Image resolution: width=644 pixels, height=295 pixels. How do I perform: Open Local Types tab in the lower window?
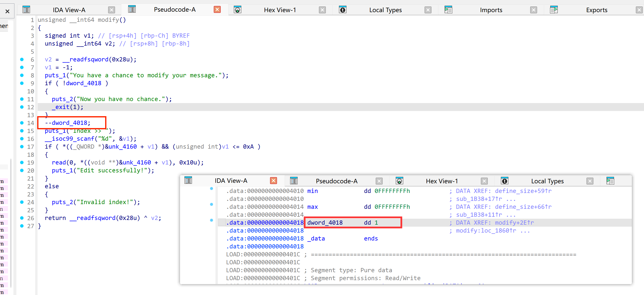pyautogui.click(x=548, y=181)
